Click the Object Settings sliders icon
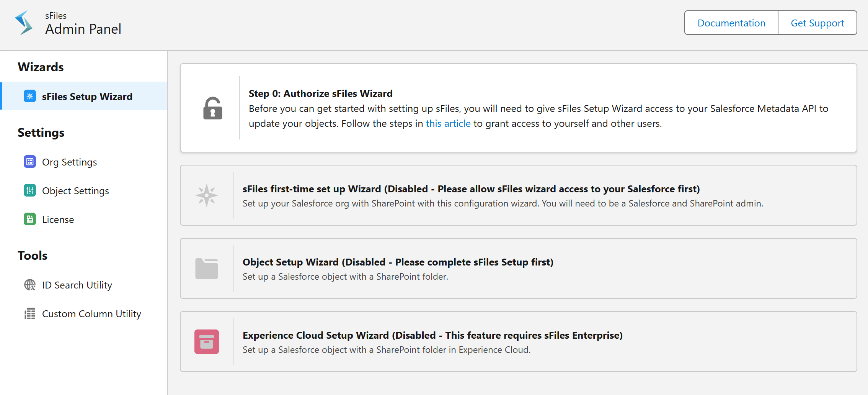Screen dimensions: 868x395 pyautogui.click(x=30, y=190)
